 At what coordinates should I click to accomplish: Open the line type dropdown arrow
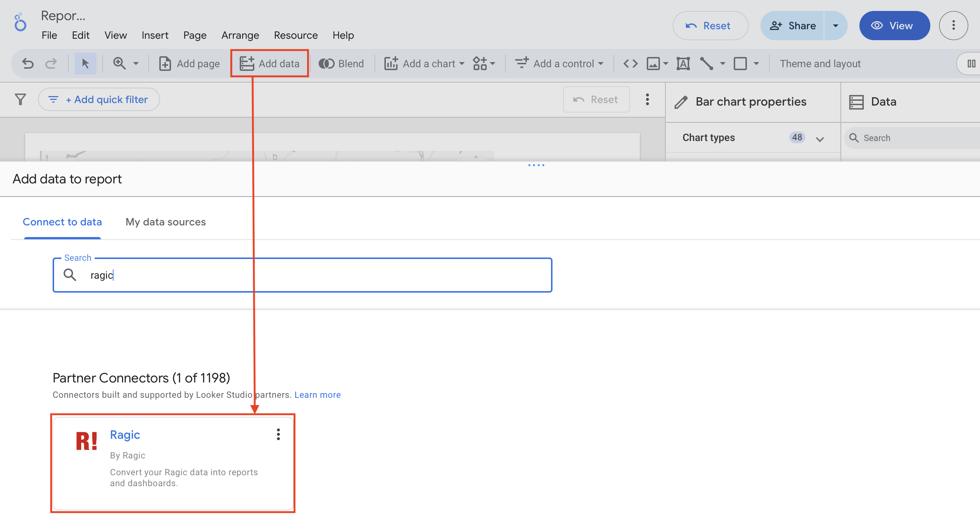click(x=722, y=64)
